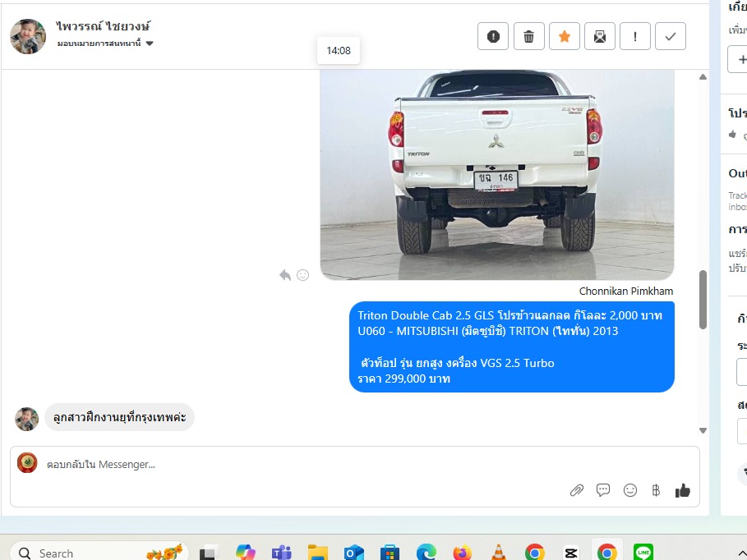This screenshot has height=560, width=747.
Task: Mark the conversation as spam
Action: point(493,36)
